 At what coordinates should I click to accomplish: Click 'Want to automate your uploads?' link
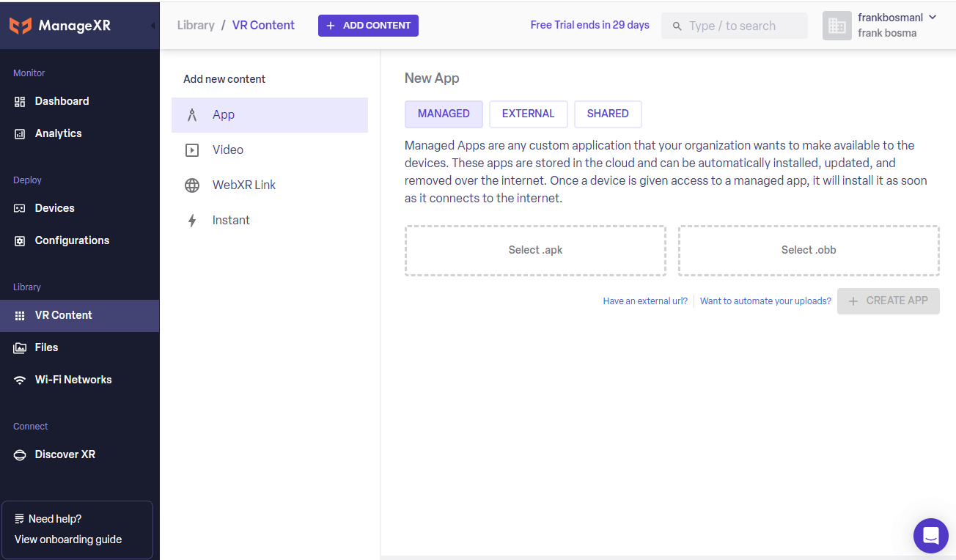(765, 301)
